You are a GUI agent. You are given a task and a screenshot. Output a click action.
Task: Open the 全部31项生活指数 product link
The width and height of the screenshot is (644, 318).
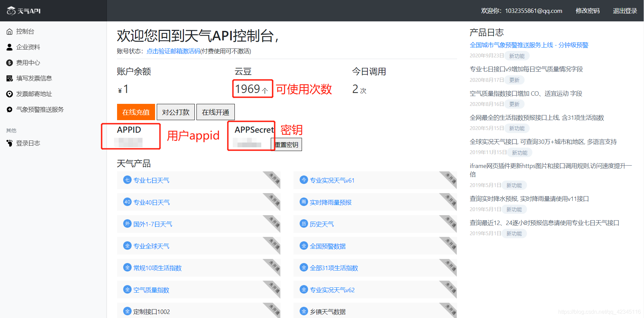(x=334, y=268)
